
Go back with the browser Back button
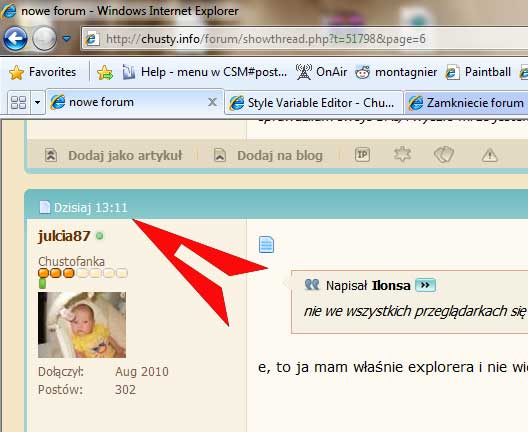click(x=15, y=39)
